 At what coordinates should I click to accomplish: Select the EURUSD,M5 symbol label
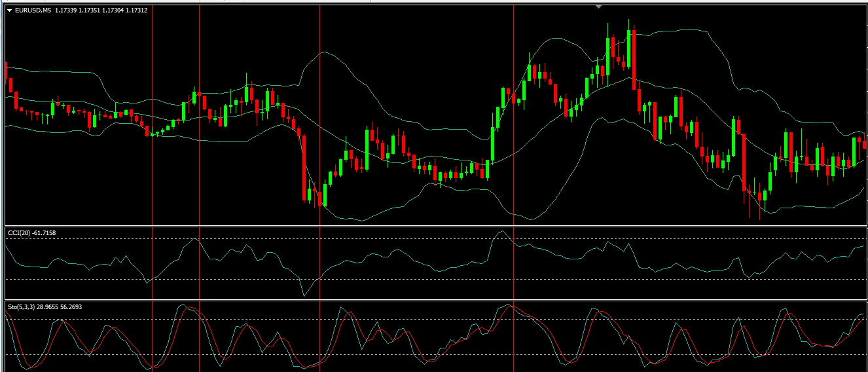click(33, 10)
